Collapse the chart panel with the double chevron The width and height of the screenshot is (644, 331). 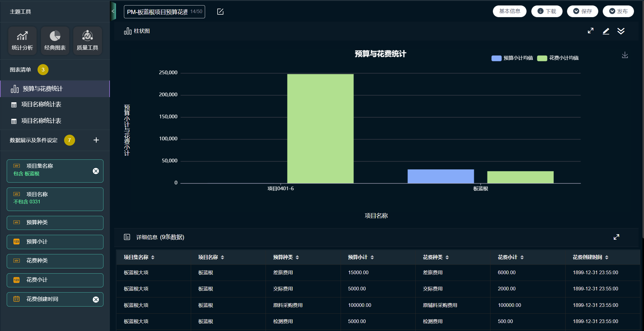tap(621, 31)
